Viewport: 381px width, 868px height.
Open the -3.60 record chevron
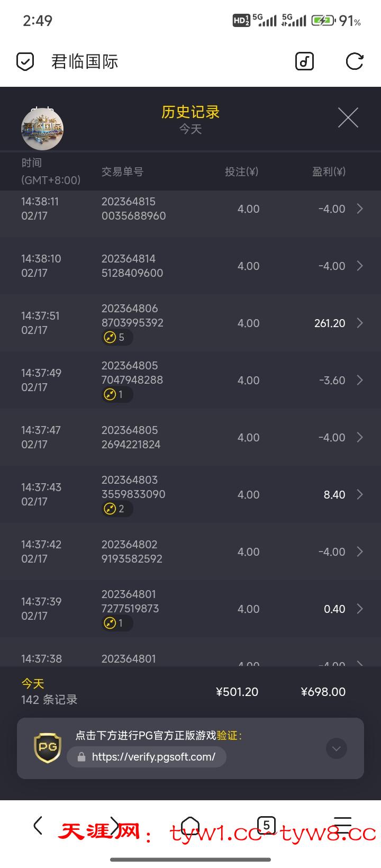(360, 380)
